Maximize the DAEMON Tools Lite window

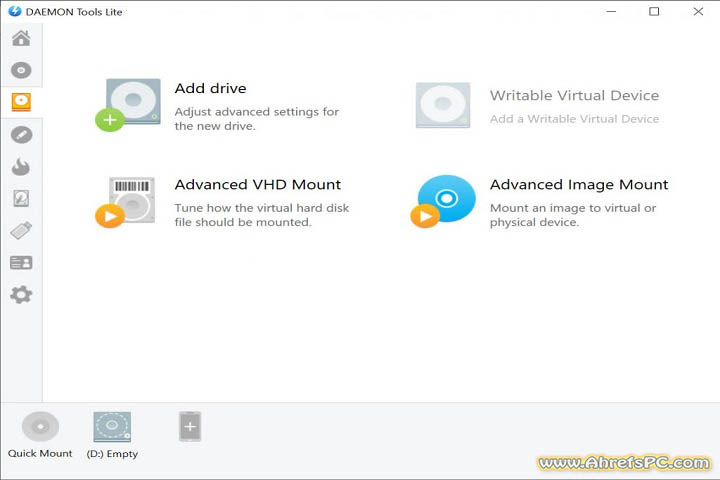point(654,11)
